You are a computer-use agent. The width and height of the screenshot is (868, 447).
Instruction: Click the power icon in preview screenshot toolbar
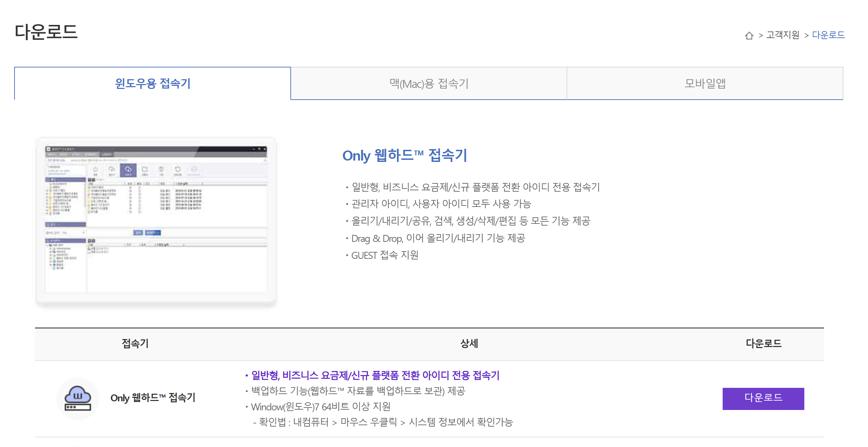96,170
